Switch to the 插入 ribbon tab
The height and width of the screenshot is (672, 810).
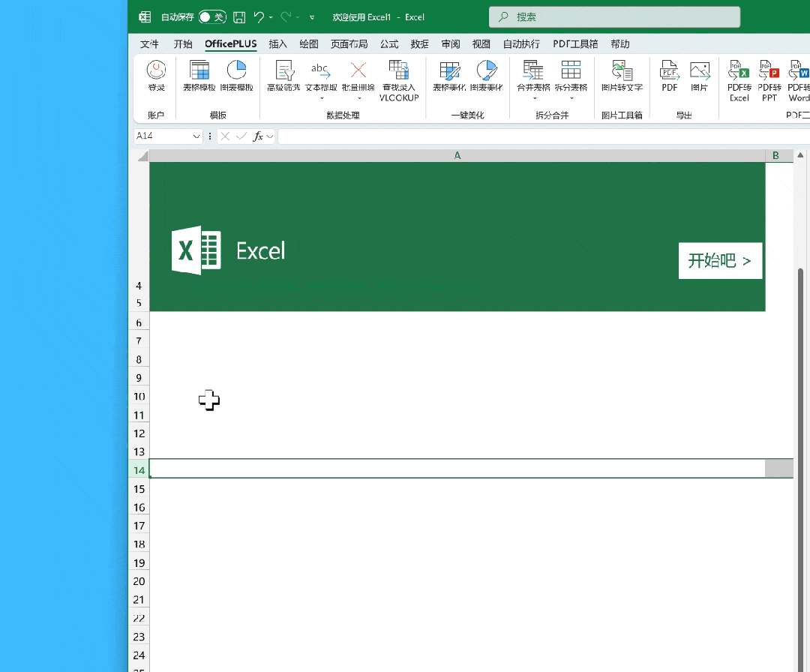278,44
